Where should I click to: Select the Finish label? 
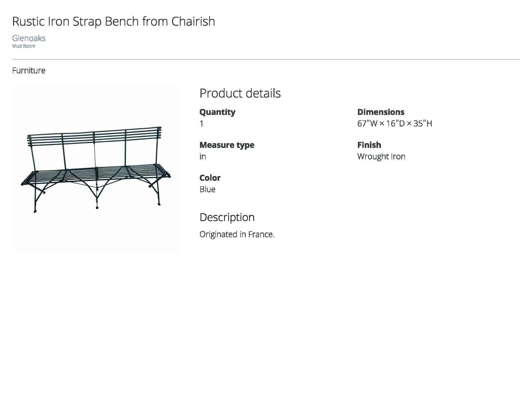click(369, 145)
